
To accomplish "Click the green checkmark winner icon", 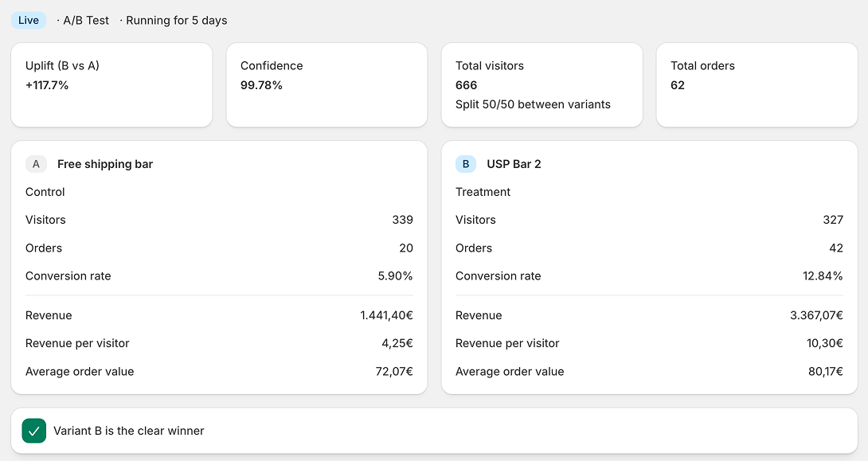I will [33, 431].
